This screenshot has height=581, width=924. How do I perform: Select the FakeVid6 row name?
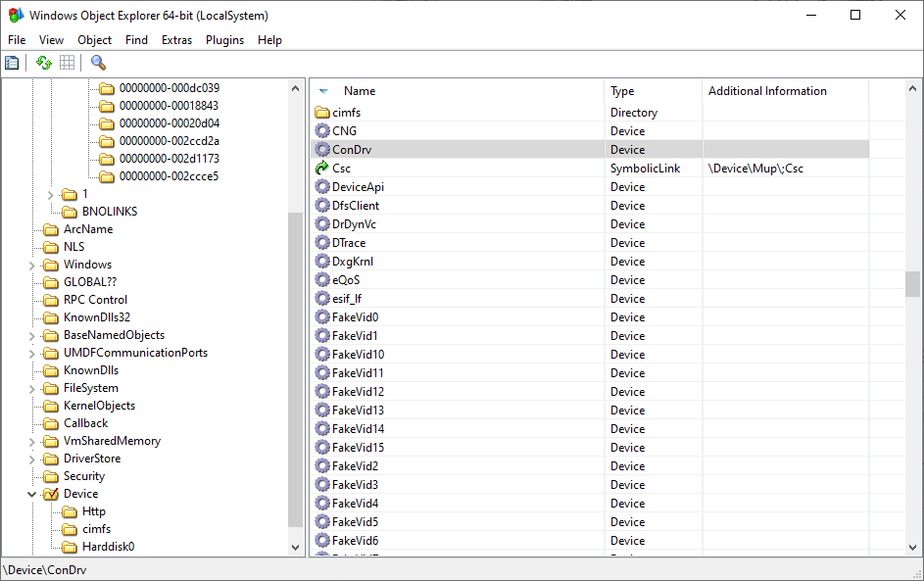pyautogui.click(x=356, y=541)
